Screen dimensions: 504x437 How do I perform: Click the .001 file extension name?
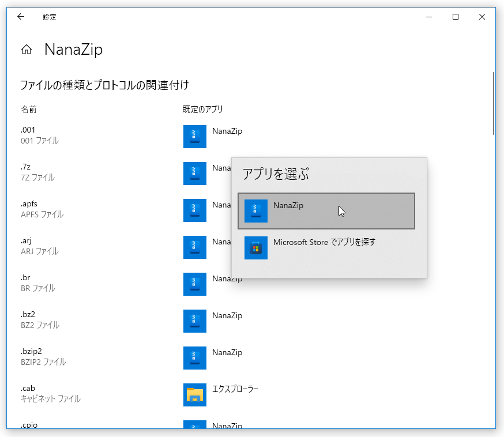[28, 130]
